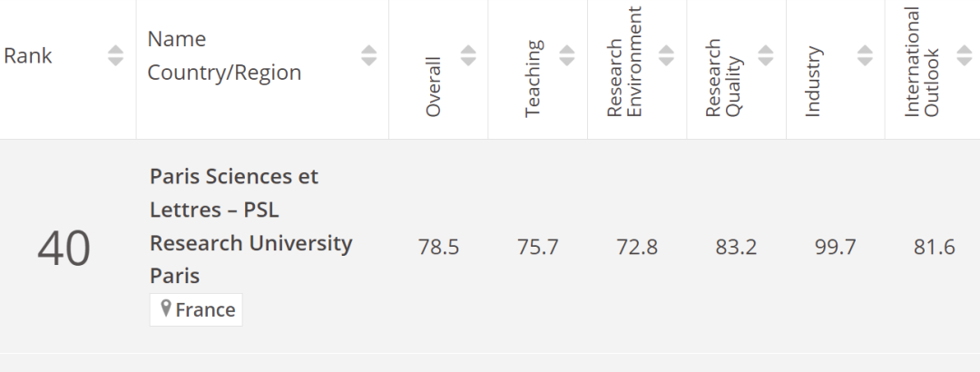
Task: Click the sort arrows beside Rank
Action: pyautogui.click(x=115, y=55)
